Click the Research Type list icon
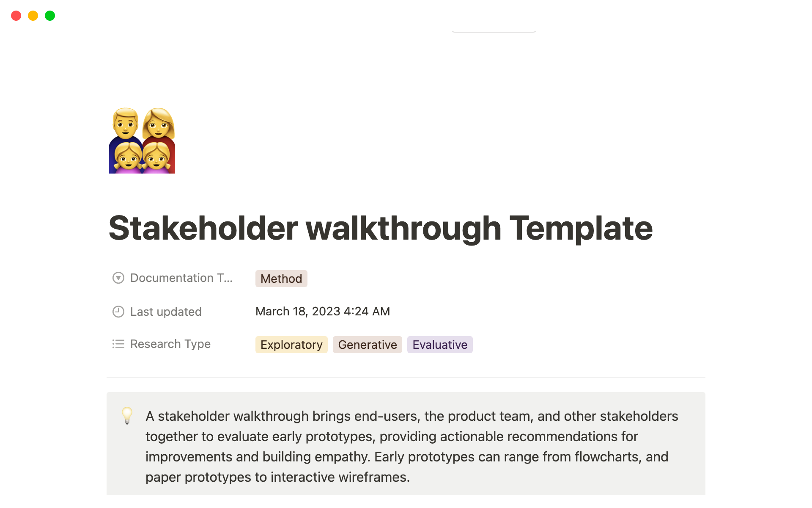Screen dimensions: 812x508 coord(119,344)
